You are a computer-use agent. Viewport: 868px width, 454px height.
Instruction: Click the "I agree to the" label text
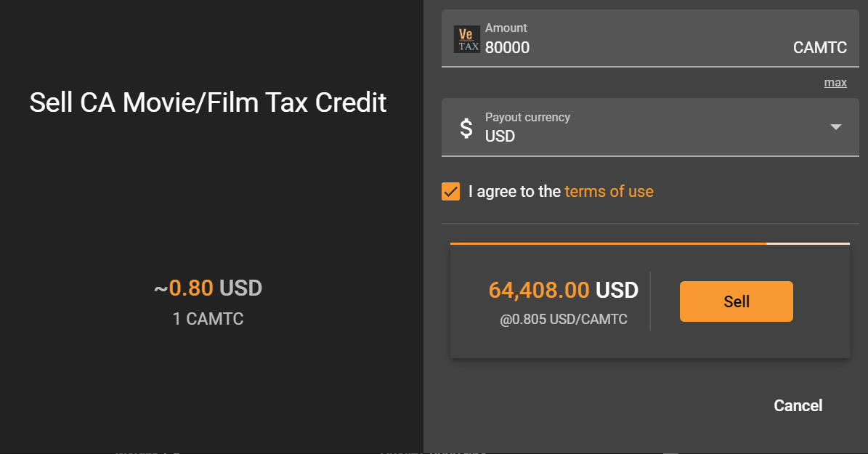514,192
